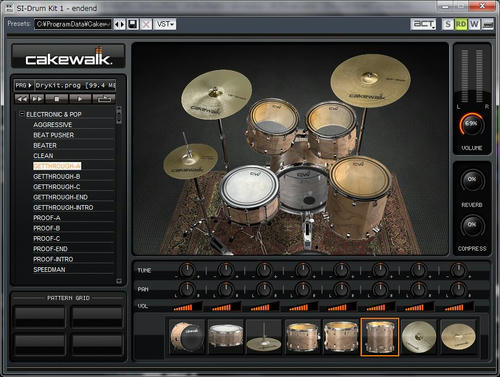
Task: Select the BEAT PUSHER pattern
Action: tap(53, 135)
